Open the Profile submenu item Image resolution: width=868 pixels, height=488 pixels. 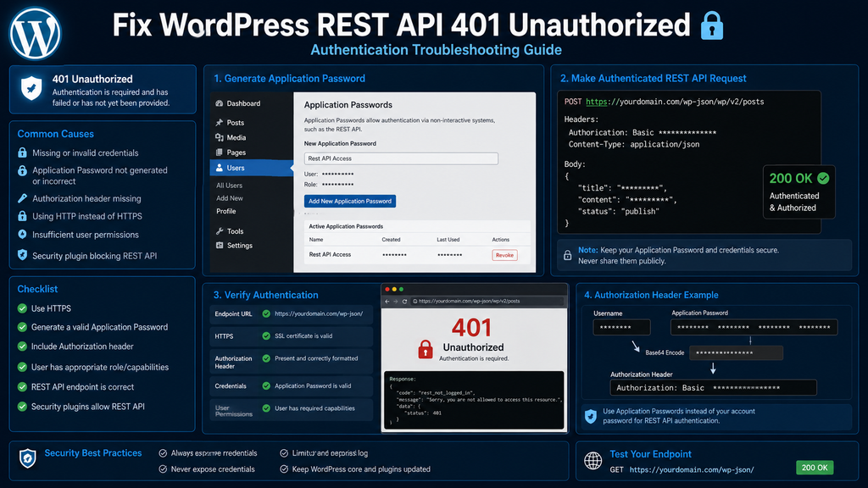[x=225, y=211]
